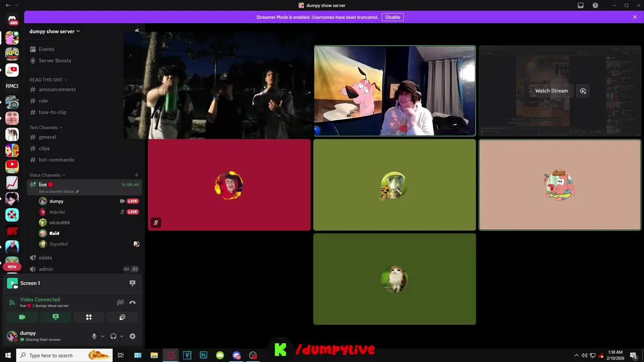Focus the webcam tile with Courage cartoon
This screenshot has width=644, height=362.
[395, 91]
